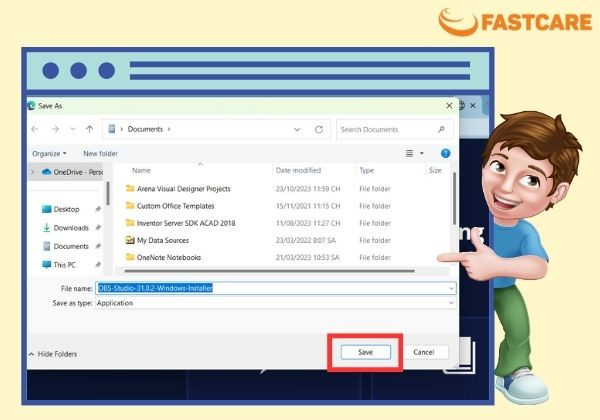The width and height of the screenshot is (600, 420).
Task: Select the OneNote Notebooks folder
Action: click(169, 258)
